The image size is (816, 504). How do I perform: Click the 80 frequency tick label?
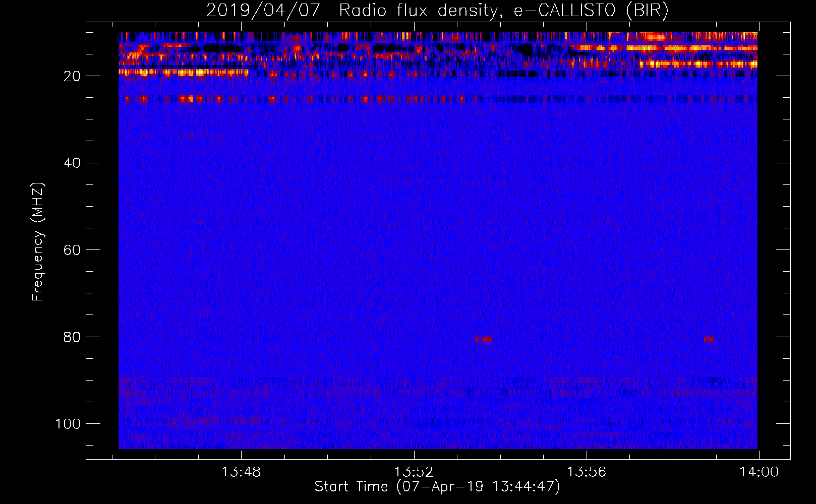73,337
